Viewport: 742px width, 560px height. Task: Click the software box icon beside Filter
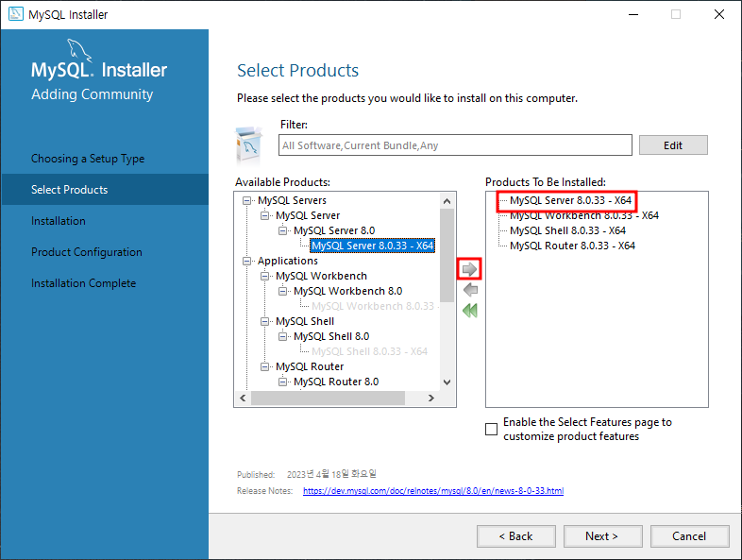pos(248,144)
